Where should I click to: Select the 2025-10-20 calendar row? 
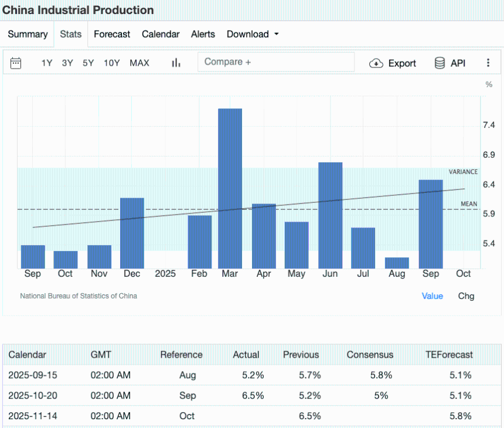[x=252, y=396]
